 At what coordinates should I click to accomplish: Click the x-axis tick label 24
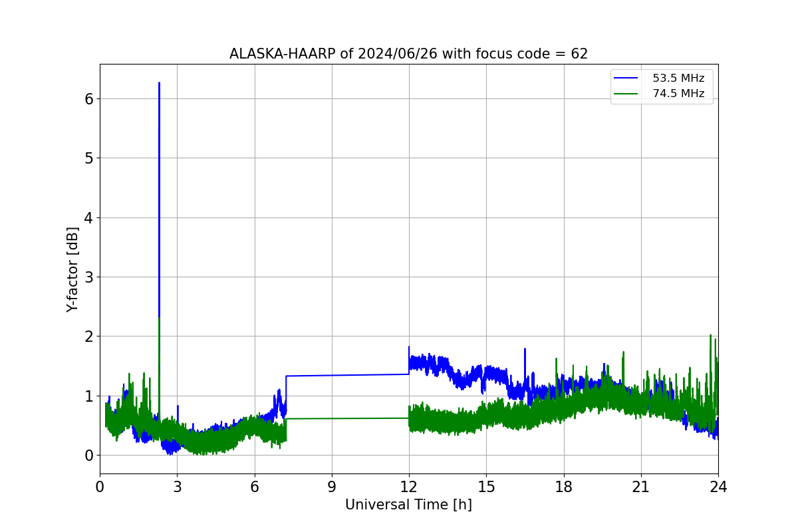pyautogui.click(x=718, y=487)
